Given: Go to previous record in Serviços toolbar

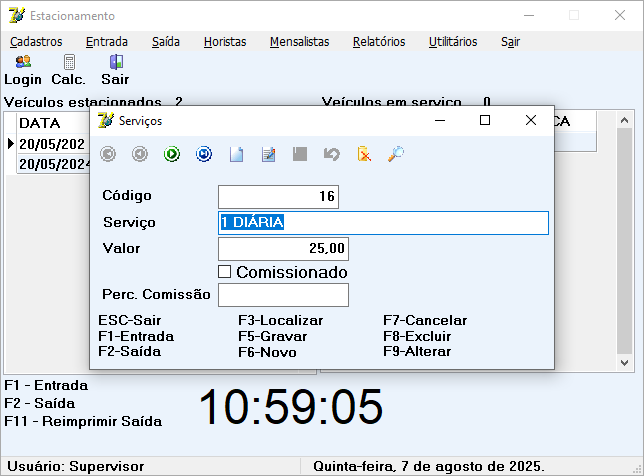Looking at the screenshot, I should [x=140, y=154].
